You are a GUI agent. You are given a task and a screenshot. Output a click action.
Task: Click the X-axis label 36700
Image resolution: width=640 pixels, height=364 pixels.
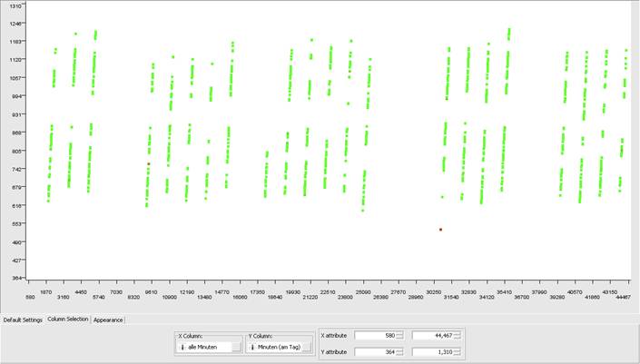(522, 297)
